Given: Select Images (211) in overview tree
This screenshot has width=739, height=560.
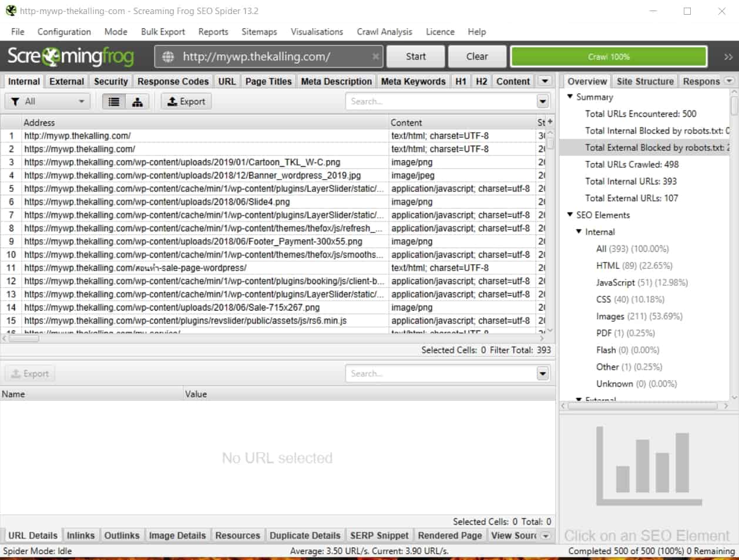Looking at the screenshot, I should pos(639,316).
